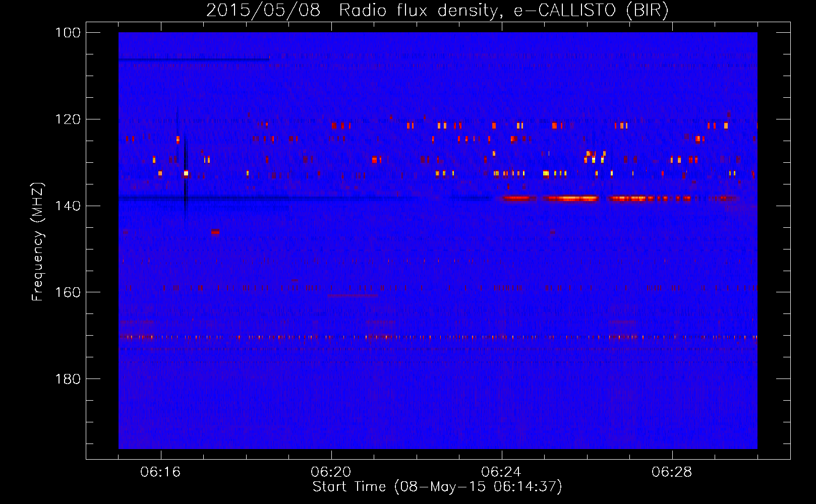The image size is (816, 504).
Task: Click the dotted interference line near 170 MHz
Action: 438,337
